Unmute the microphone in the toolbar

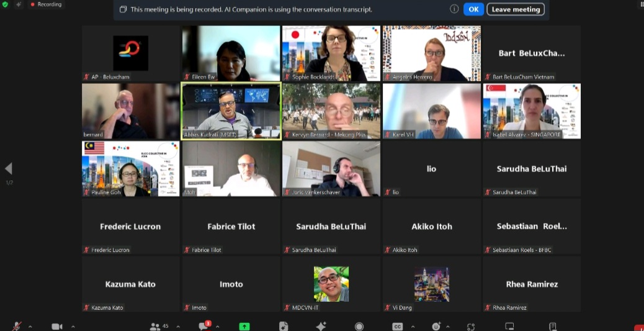[17, 326]
